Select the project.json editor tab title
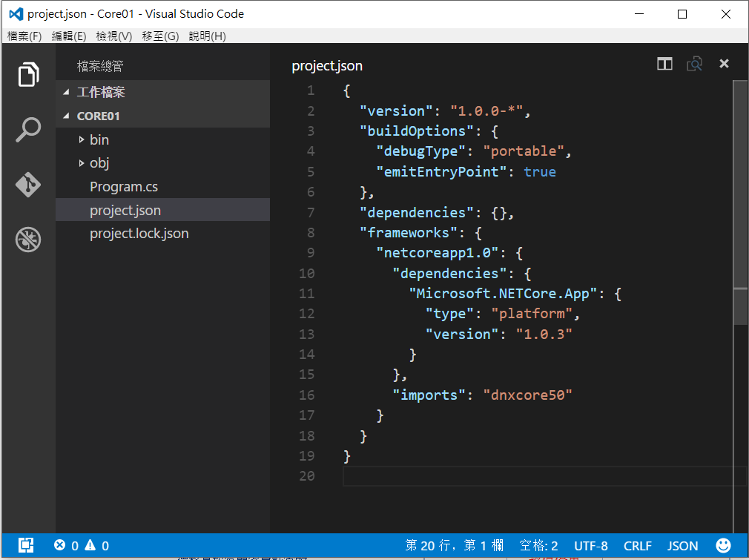749x560 pixels. pyautogui.click(x=327, y=65)
